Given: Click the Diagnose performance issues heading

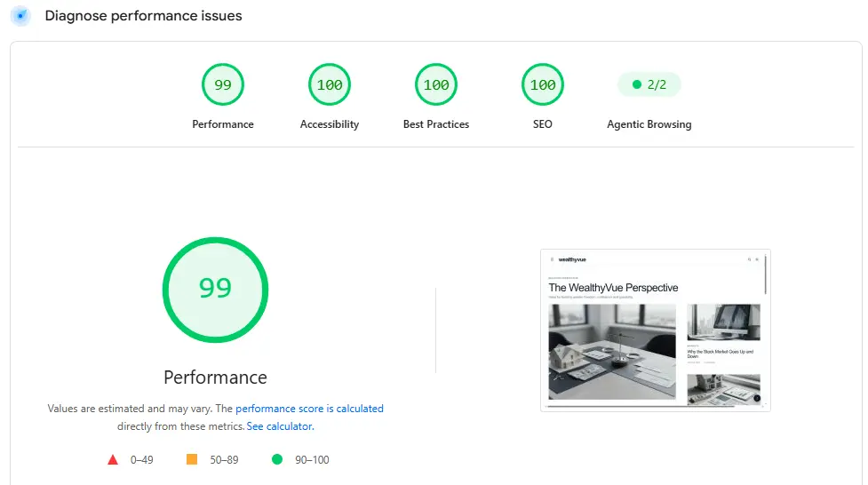Looking at the screenshot, I should coord(143,15).
